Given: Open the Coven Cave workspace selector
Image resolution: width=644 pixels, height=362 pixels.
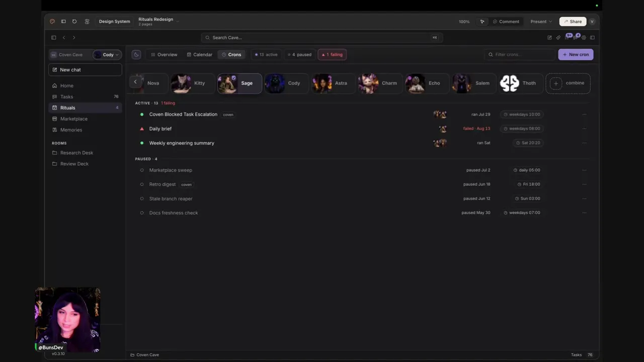Looking at the screenshot, I should 70,55.
